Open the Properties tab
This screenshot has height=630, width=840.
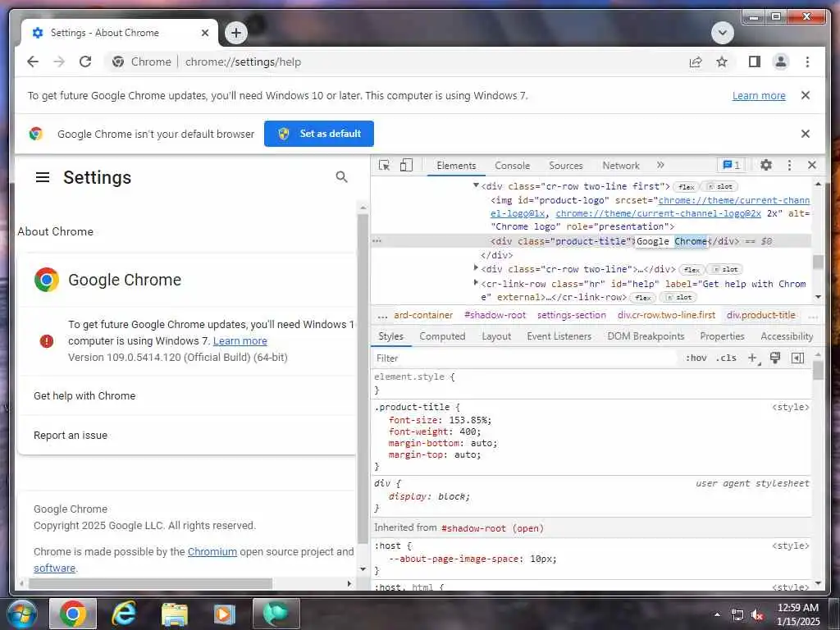click(x=722, y=336)
